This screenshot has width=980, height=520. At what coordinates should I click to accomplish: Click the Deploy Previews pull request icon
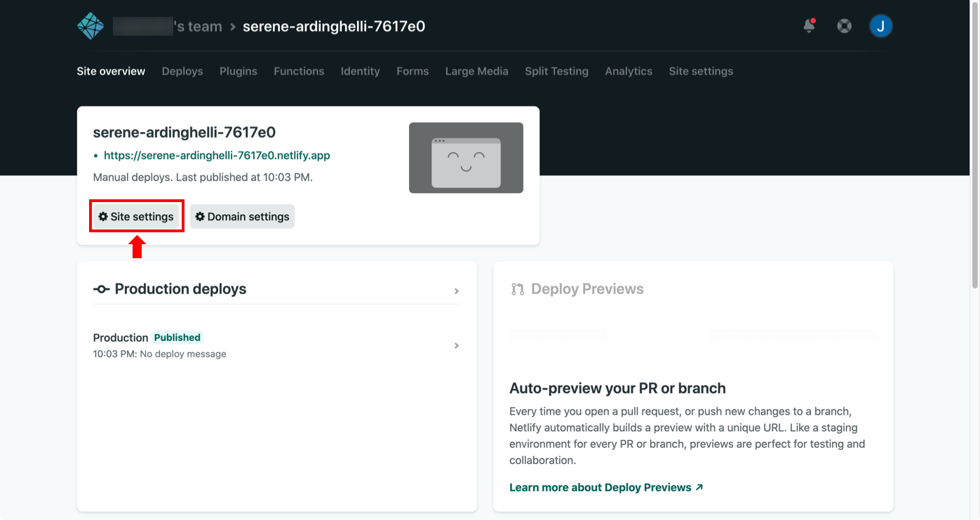coord(518,289)
